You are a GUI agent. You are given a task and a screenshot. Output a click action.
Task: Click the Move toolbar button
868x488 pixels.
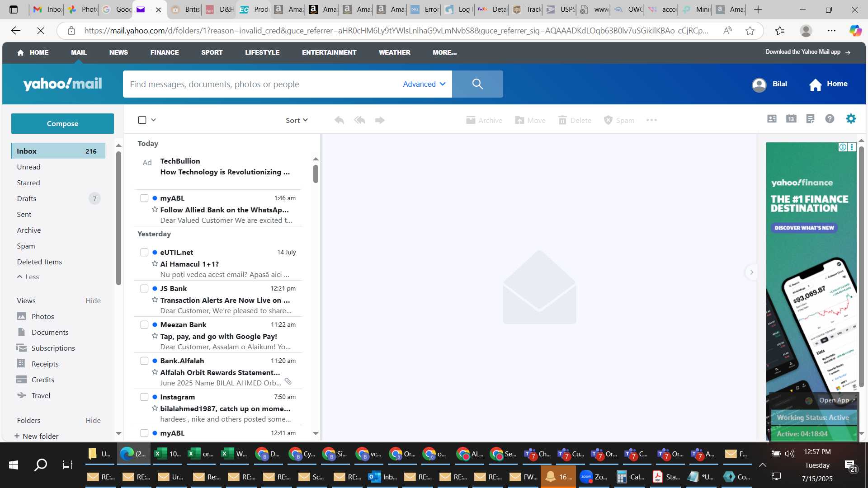pyautogui.click(x=530, y=120)
